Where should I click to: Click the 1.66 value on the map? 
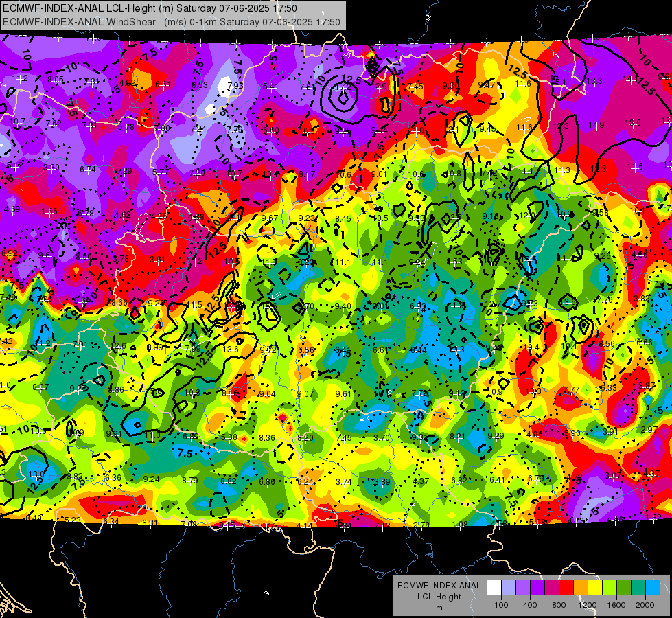49,211
